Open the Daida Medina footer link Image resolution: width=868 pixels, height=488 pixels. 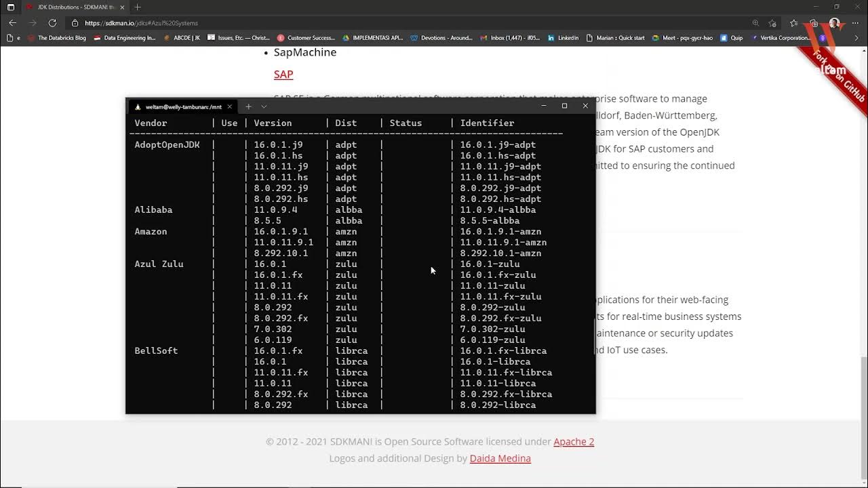pos(500,459)
